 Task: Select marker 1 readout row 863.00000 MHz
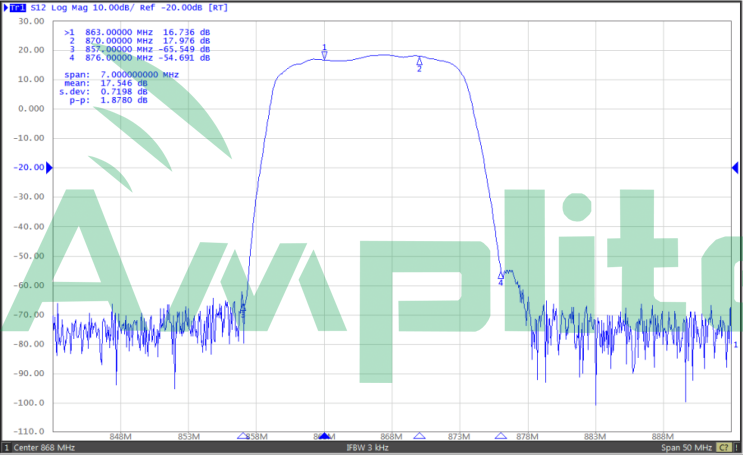(x=137, y=32)
